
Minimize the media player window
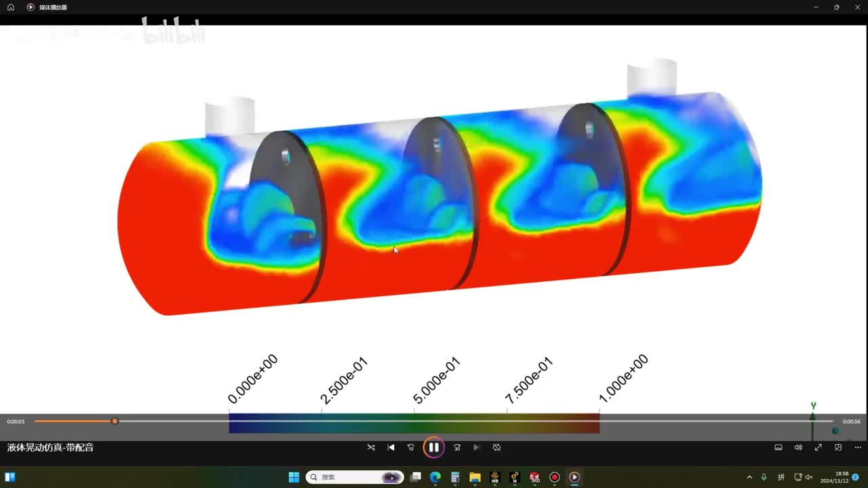point(816,7)
